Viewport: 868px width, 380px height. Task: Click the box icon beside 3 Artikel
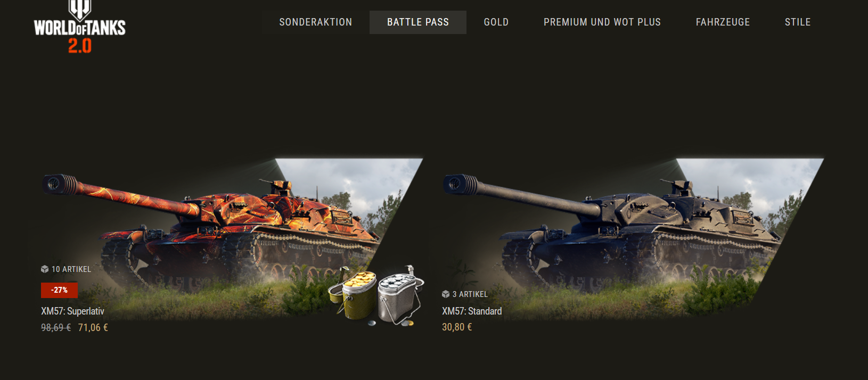(446, 294)
